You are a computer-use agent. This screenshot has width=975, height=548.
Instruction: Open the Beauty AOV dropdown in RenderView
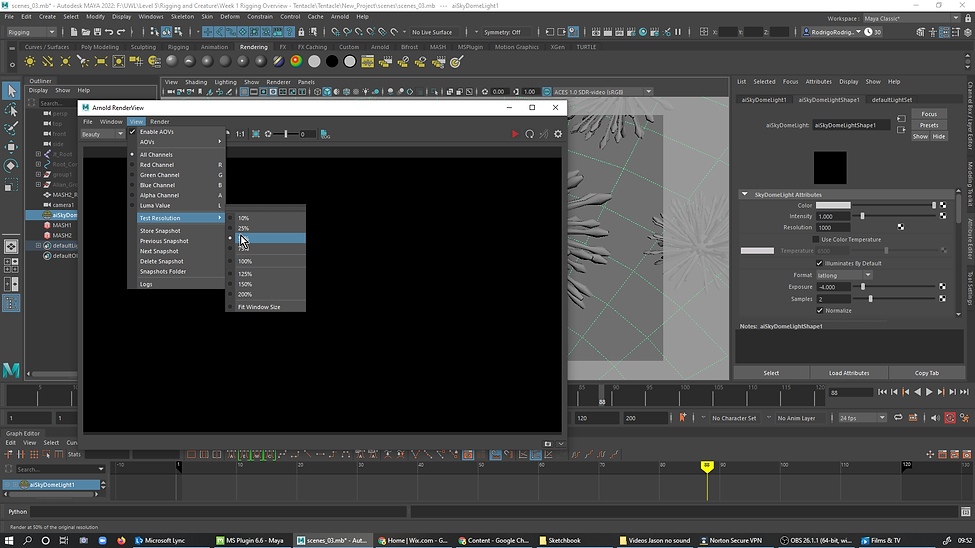coord(103,134)
